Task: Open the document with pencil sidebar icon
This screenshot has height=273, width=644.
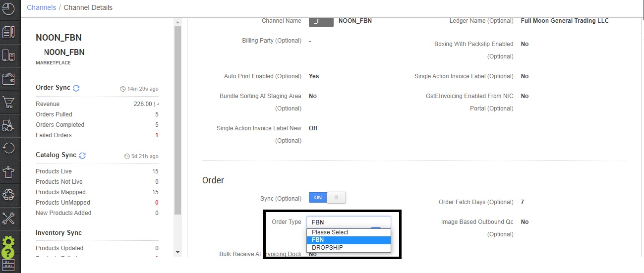Action: [8, 32]
